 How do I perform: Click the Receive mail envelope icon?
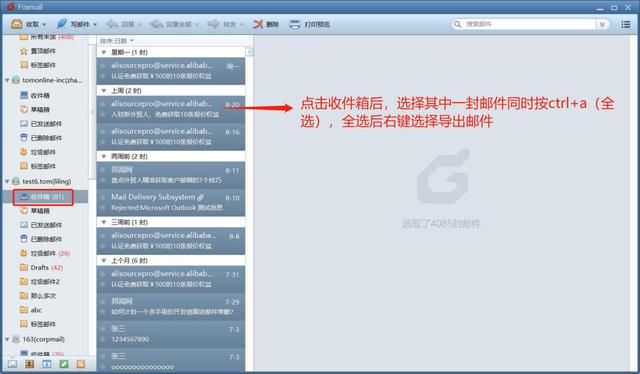(17, 24)
